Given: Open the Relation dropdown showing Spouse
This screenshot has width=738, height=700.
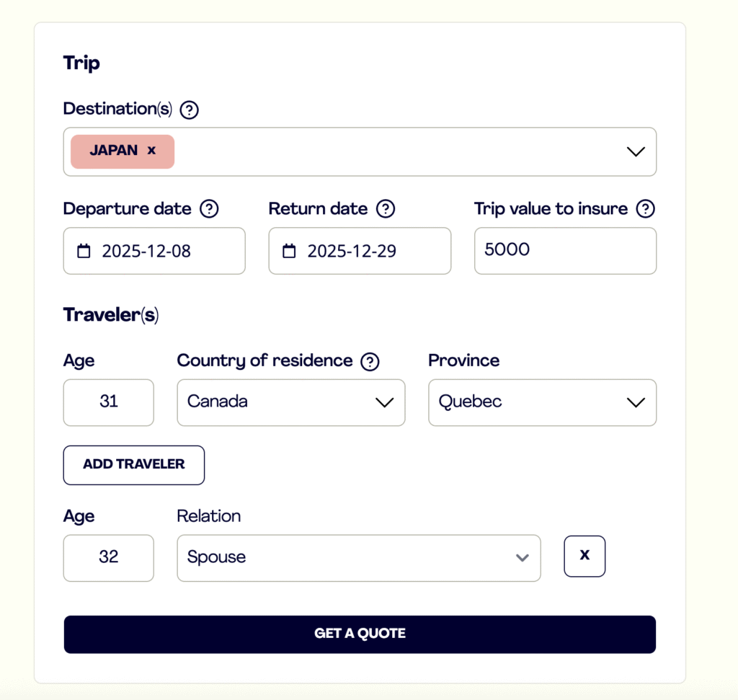Looking at the screenshot, I should (358, 557).
